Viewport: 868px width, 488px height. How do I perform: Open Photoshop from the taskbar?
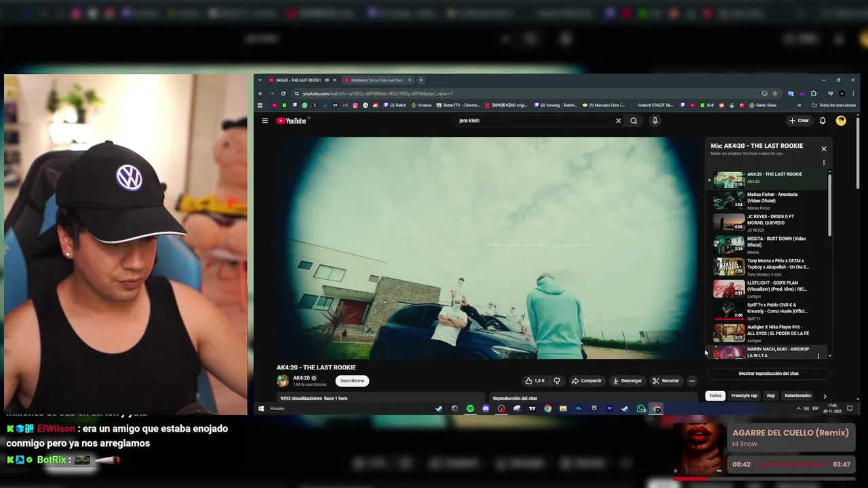tap(578, 409)
